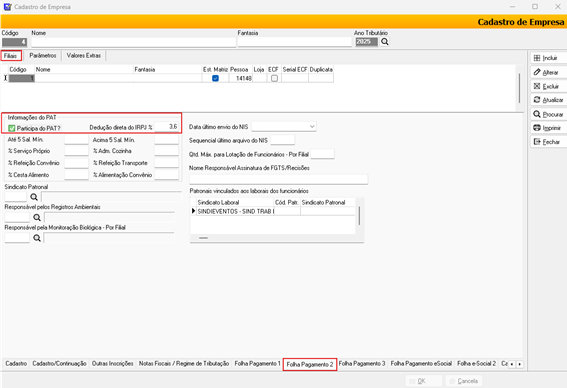Screen dimensions: 567x388
Task: Click the Sindicato Patronal grid column header
Action: click(328, 202)
